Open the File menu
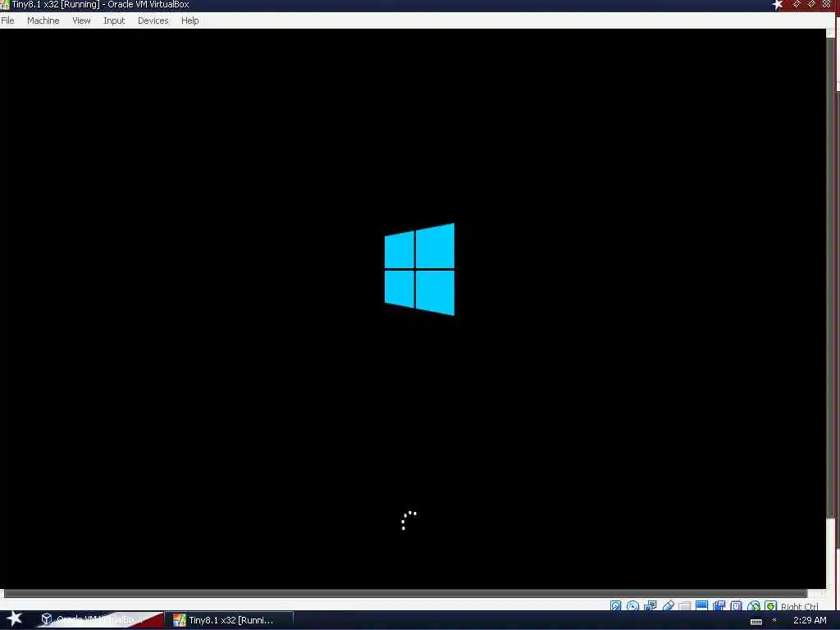 7,21
